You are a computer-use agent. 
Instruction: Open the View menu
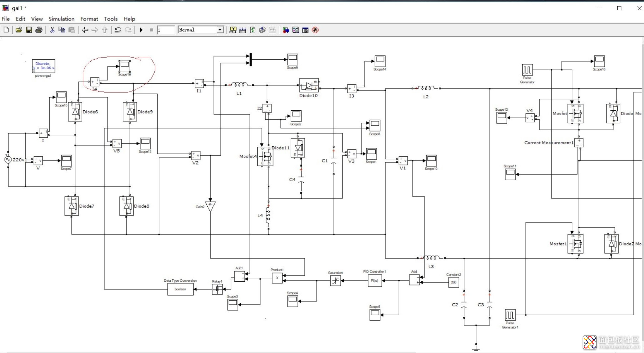click(x=37, y=19)
